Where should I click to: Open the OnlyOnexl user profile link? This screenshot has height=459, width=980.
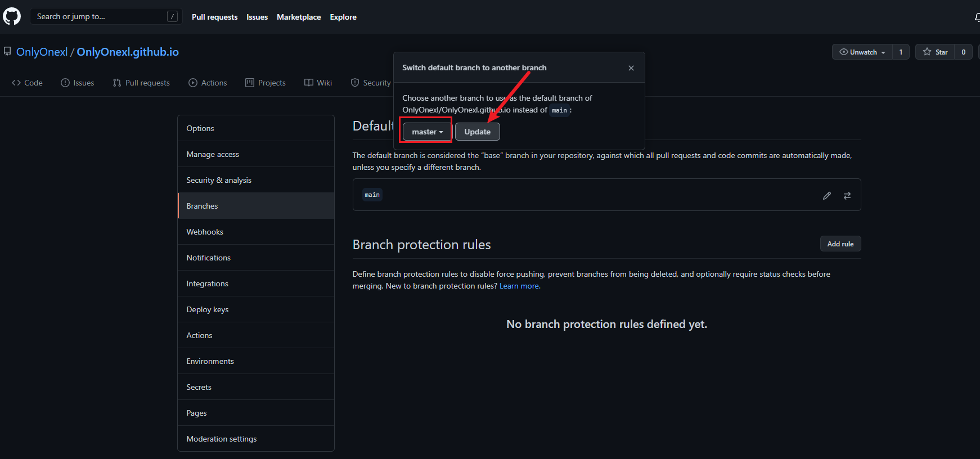[x=42, y=52]
